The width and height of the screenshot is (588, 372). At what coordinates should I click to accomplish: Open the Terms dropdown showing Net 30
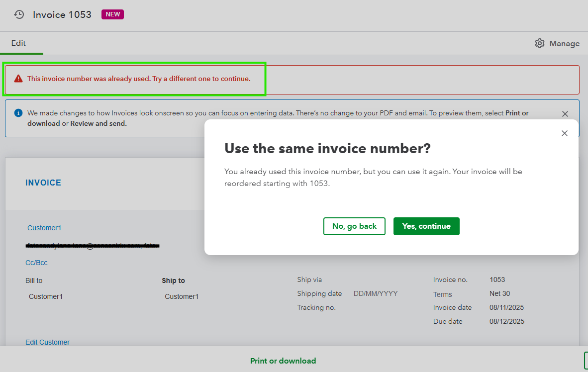coord(499,293)
